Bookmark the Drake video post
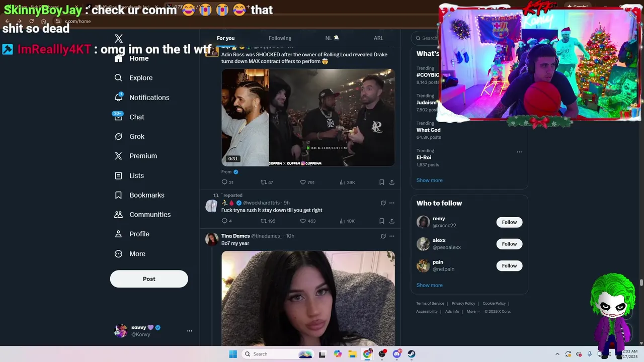Screen dimensions: 644x362 (382, 182)
